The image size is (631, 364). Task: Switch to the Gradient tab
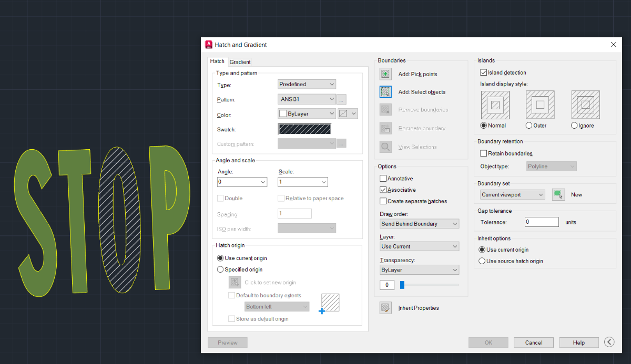(240, 61)
